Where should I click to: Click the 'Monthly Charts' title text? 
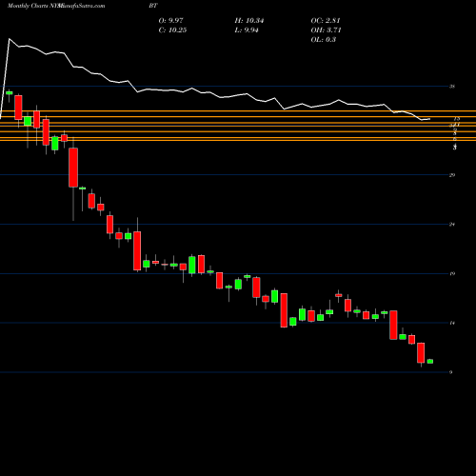(28, 6)
